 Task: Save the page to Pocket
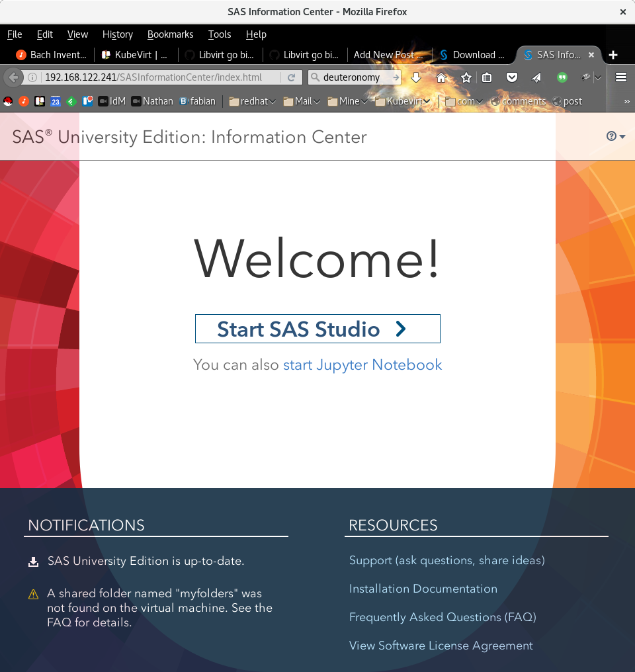point(511,77)
